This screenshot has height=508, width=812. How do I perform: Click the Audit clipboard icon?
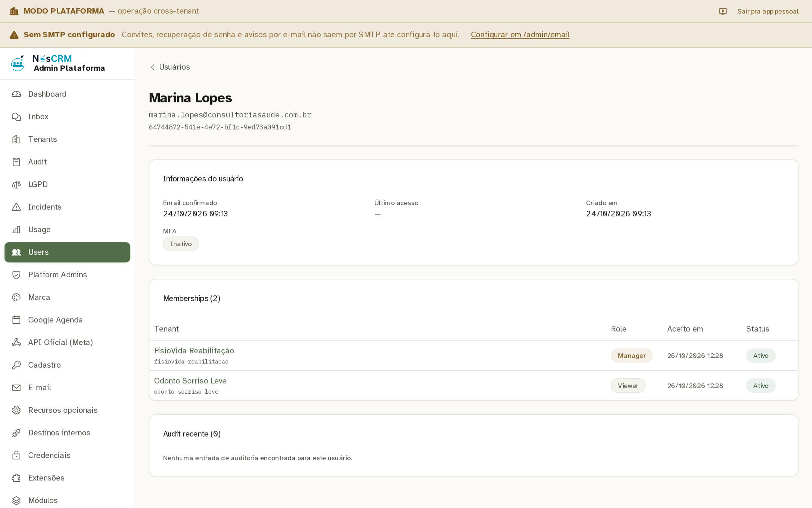click(x=16, y=162)
